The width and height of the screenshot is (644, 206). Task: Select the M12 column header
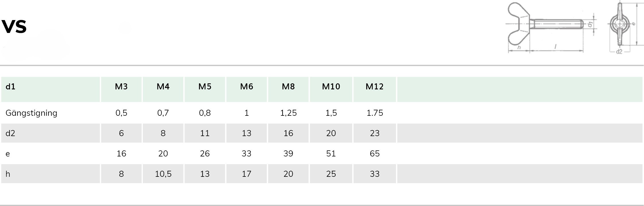point(375,87)
